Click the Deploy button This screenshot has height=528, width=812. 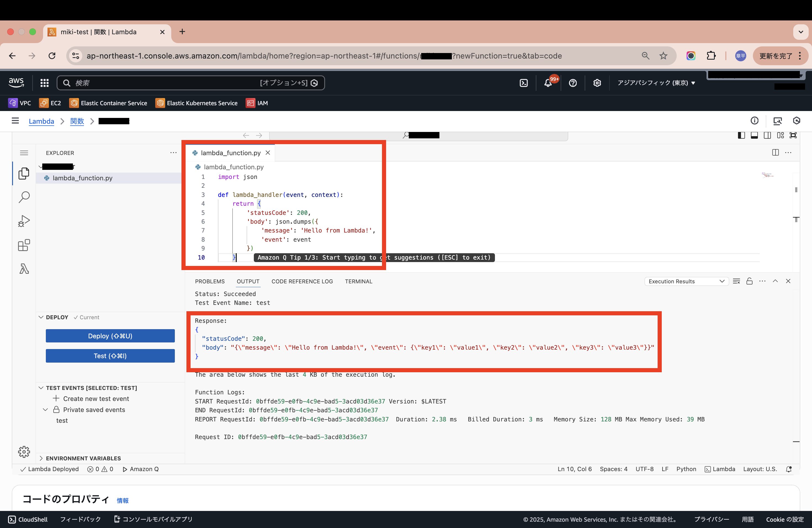point(110,336)
